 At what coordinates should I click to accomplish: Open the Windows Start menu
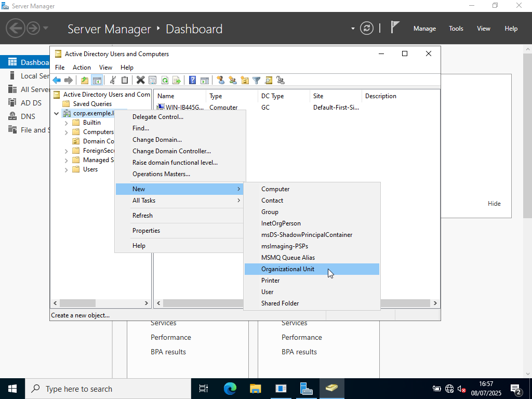point(12,389)
